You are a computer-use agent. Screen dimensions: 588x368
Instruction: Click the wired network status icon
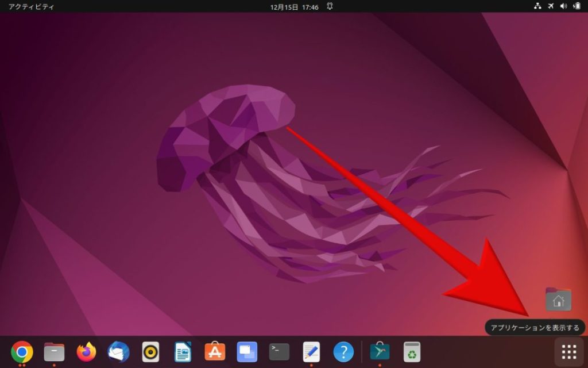(537, 6)
